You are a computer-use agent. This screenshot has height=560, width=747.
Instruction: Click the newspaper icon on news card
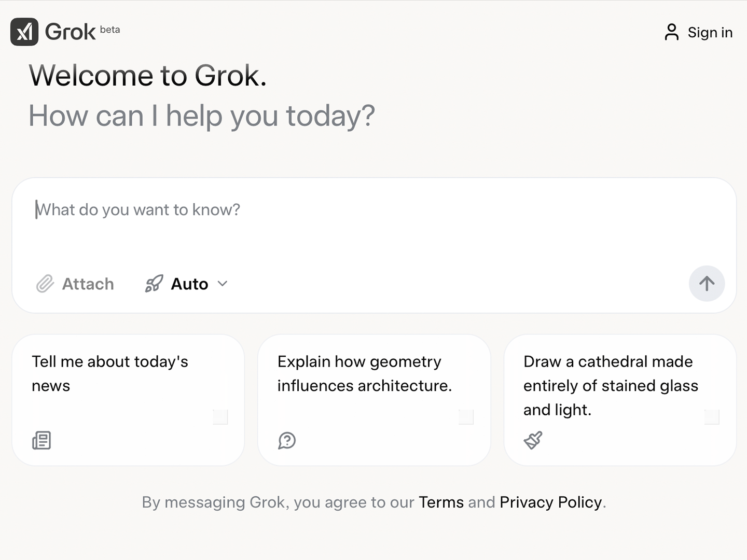(x=41, y=440)
